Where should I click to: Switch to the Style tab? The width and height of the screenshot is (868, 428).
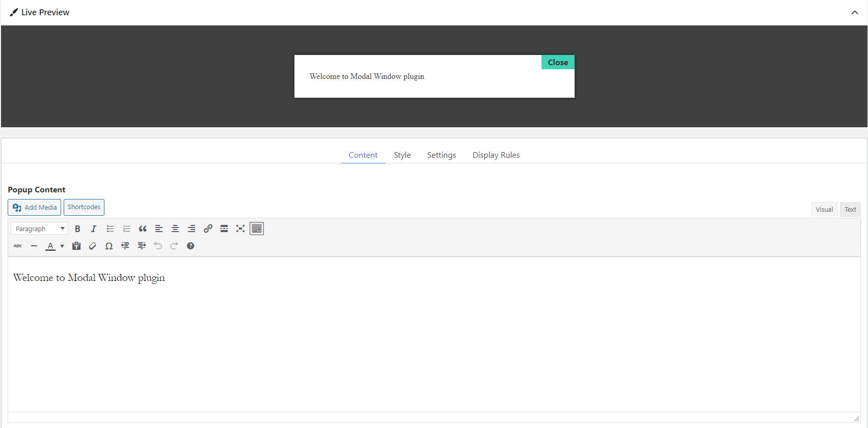pos(402,155)
